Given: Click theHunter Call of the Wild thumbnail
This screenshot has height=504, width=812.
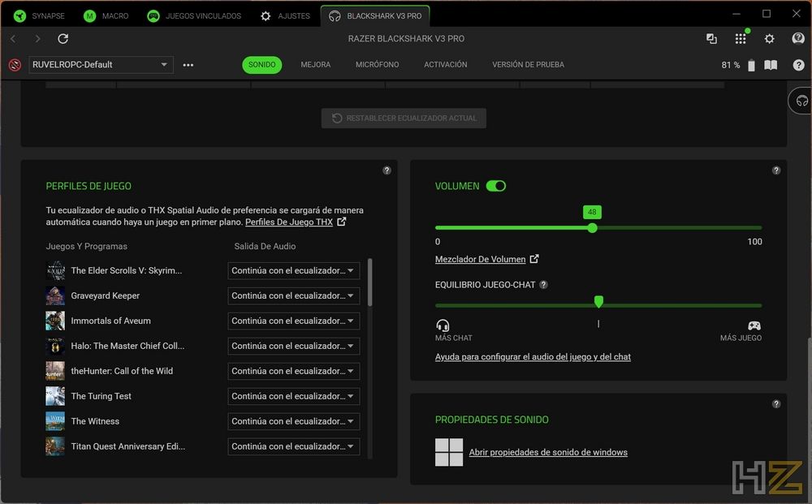Looking at the screenshot, I should [55, 371].
